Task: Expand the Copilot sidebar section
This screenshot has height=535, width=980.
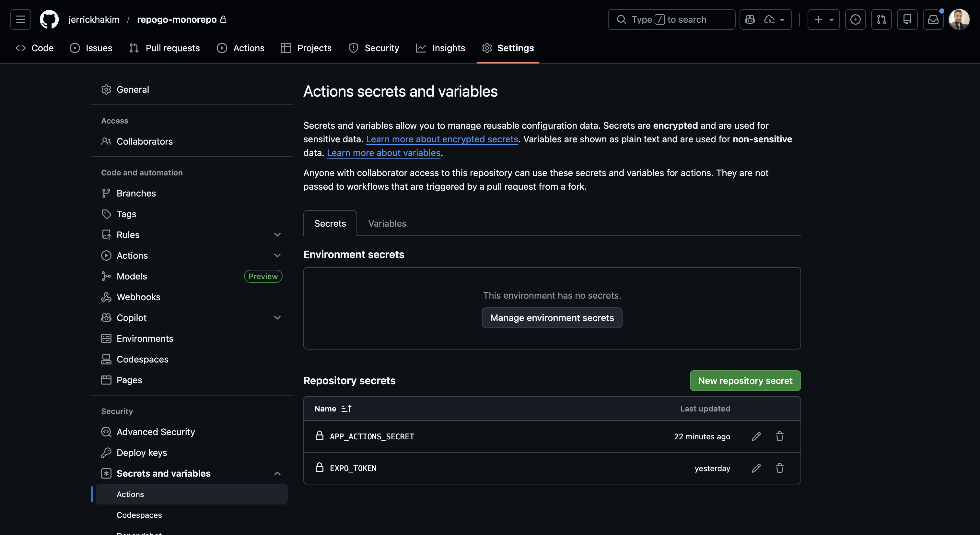Action: coord(277,318)
